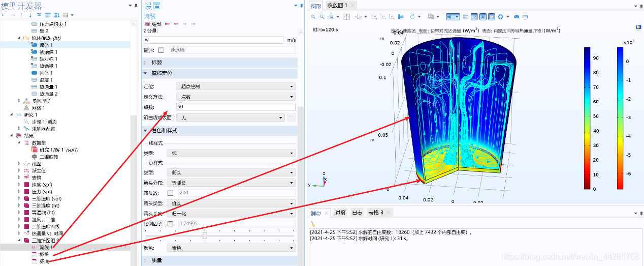
Task: Click zoom out icon in graphics toolbar
Action: click(322, 17)
